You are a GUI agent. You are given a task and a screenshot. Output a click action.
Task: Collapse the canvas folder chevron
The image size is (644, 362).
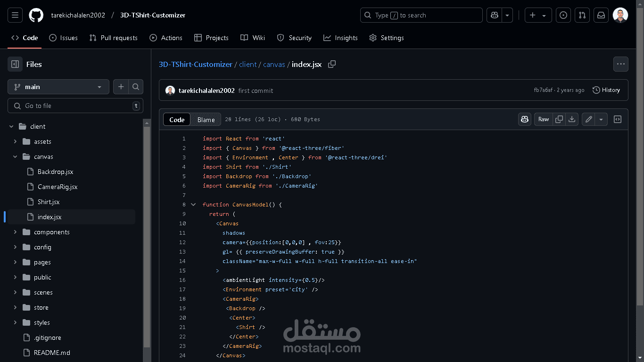(15, 156)
